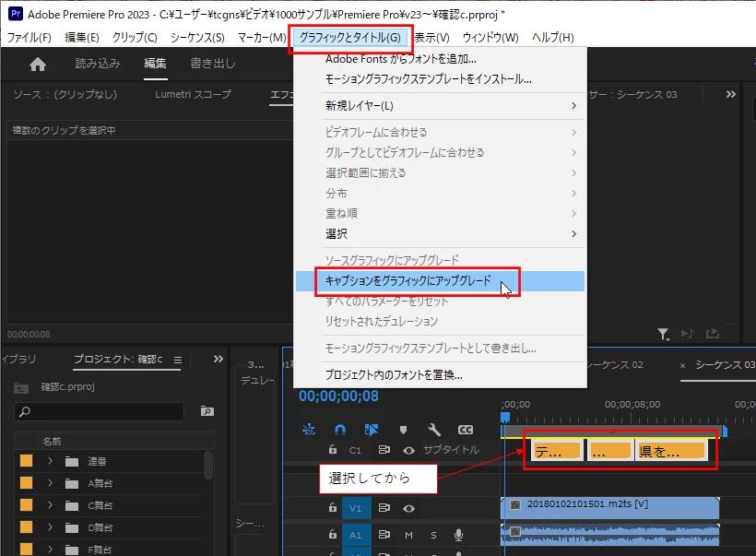756x556 pixels.
Task: Switch to the Lumetri スコープ panel tab
Action: (193, 94)
